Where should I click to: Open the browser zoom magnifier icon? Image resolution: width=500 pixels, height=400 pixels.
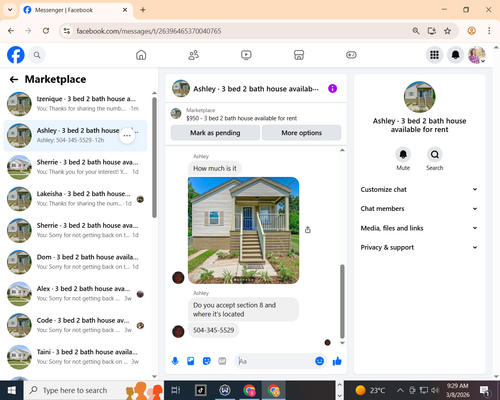416,31
